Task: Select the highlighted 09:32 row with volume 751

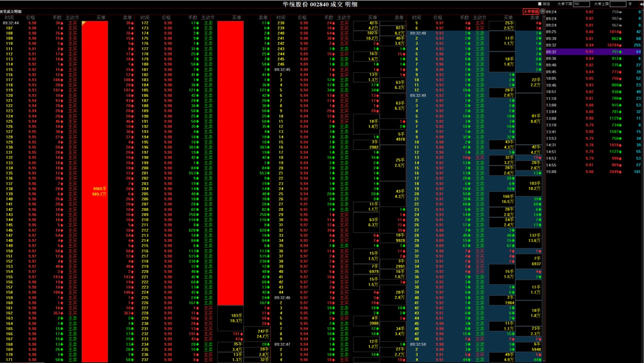Action: pos(594,52)
